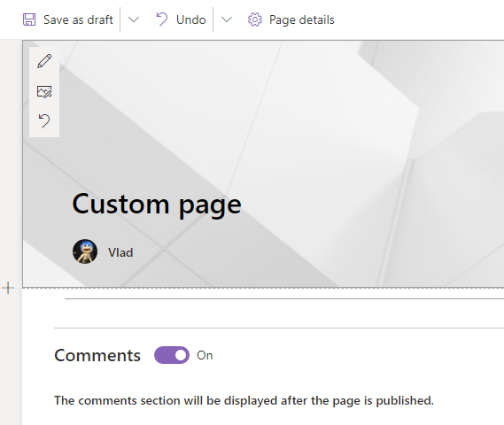Select the pencil edit web part icon

pos(44,61)
